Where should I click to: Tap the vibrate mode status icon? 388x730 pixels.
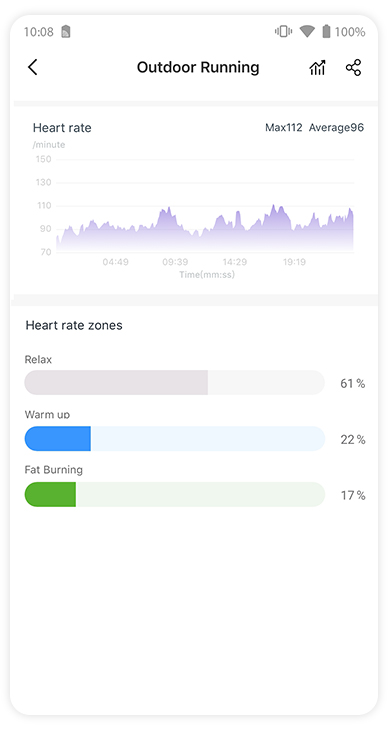[x=283, y=32]
